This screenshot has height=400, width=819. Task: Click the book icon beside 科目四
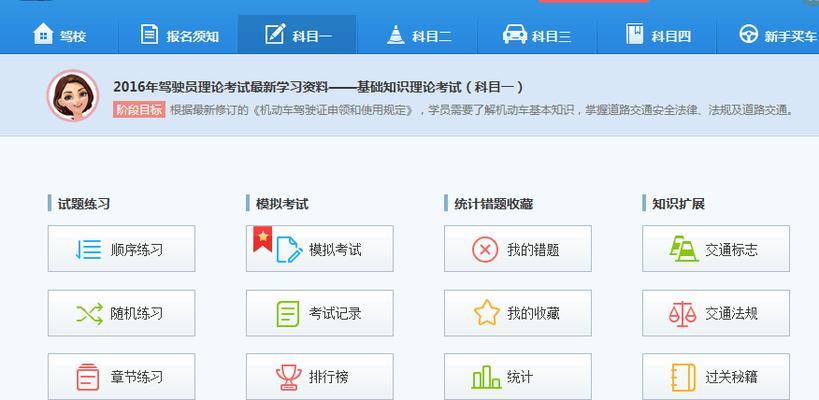pyautogui.click(x=635, y=34)
